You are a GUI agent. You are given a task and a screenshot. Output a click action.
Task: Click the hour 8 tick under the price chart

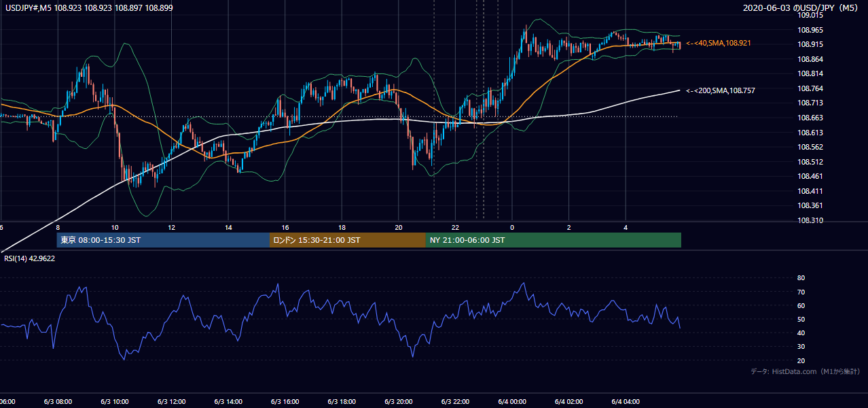58,227
